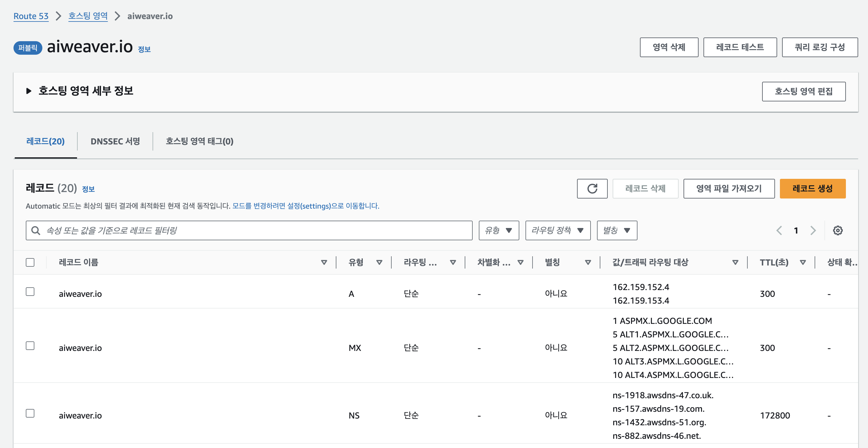Open the table settings gear icon
Screen dimensions: 868x448
(838, 230)
